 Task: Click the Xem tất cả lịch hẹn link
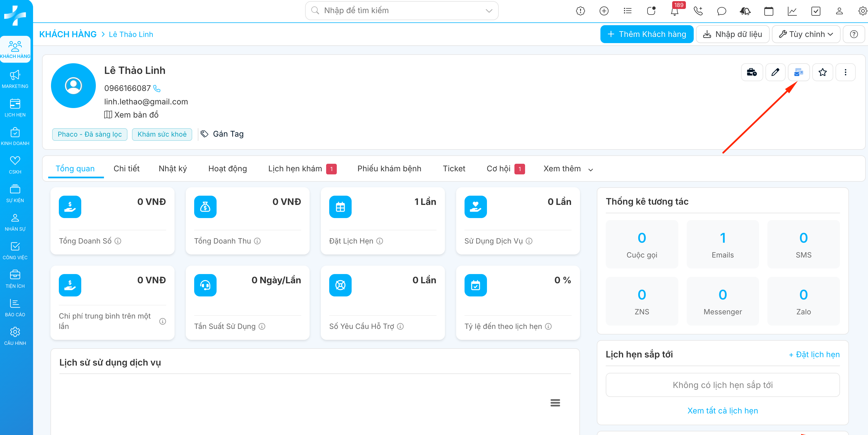722,411
